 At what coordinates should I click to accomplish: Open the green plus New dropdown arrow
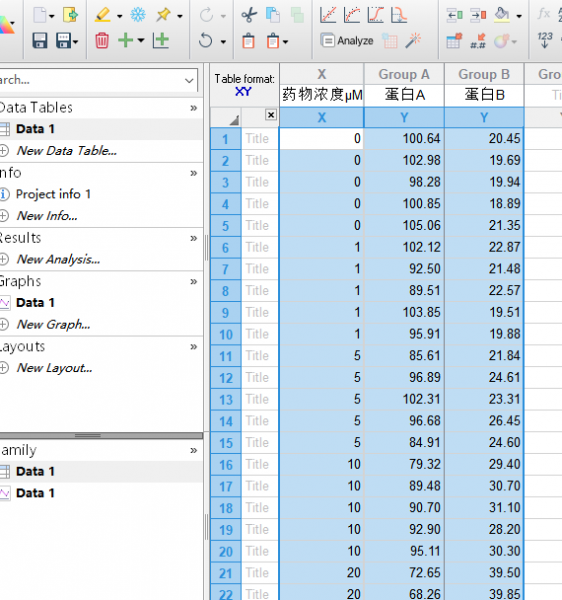(x=141, y=40)
